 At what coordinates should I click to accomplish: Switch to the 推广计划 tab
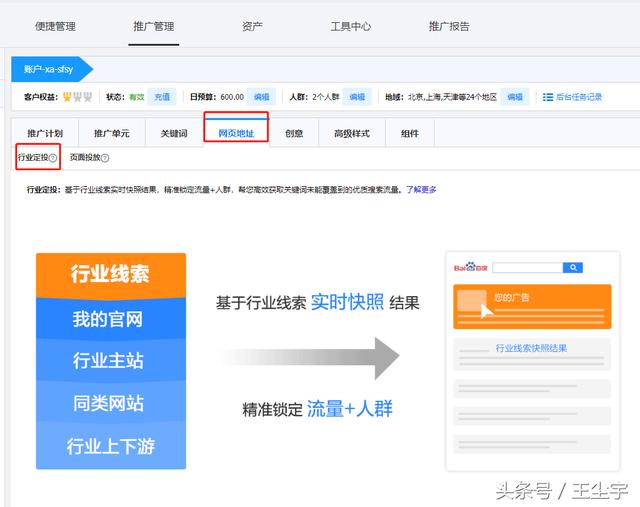[x=45, y=133]
